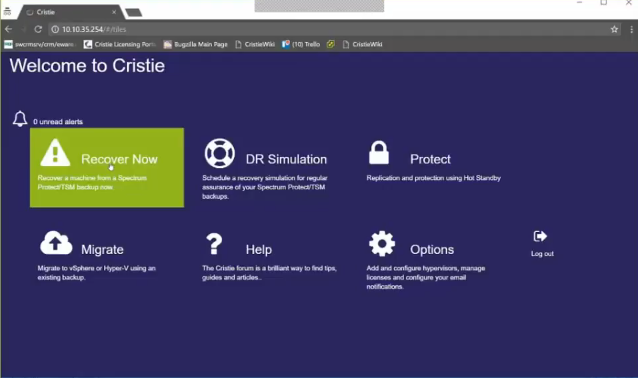
Task: Click the alerts bell icon
Action: (x=20, y=119)
